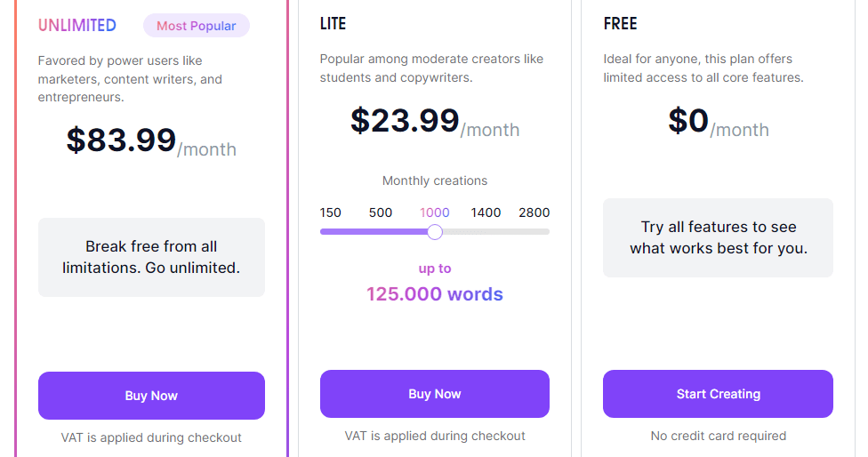Click the Monthly creations slider handle
The image size is (868, 457).
pos(435,232)
